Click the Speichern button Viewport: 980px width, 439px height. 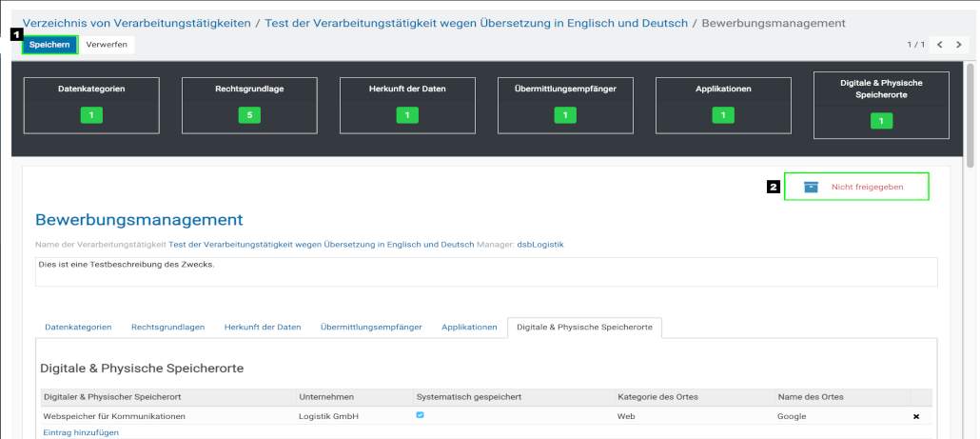tap(49, 45)
